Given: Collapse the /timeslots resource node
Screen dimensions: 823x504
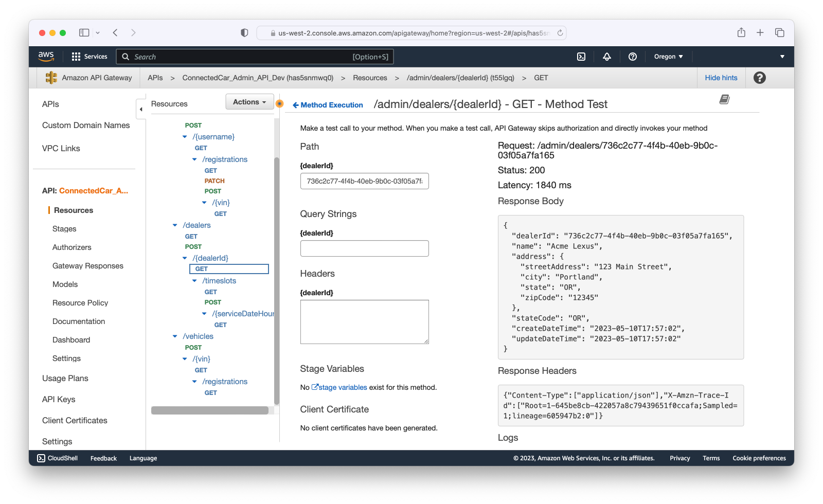Looking at the screenshot, I should point(194,281).
